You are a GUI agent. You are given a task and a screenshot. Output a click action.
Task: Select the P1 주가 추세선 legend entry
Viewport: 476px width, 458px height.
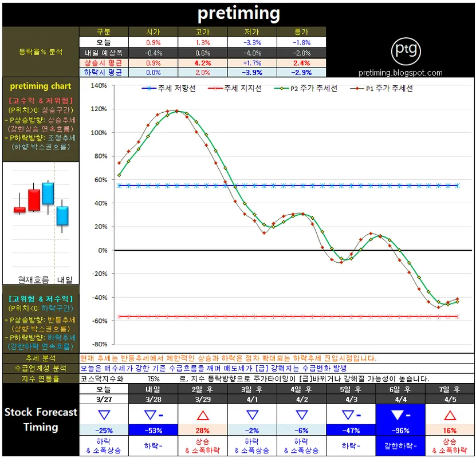pyautogui.click(x=381, y=89)
